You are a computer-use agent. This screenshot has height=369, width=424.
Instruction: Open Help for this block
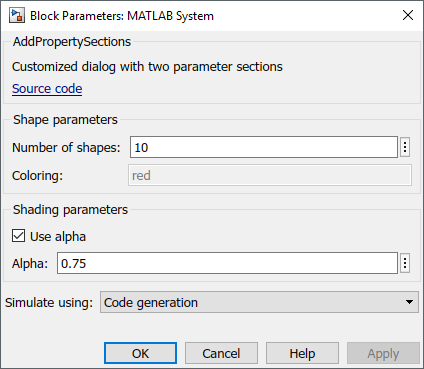tap(302, 353)
